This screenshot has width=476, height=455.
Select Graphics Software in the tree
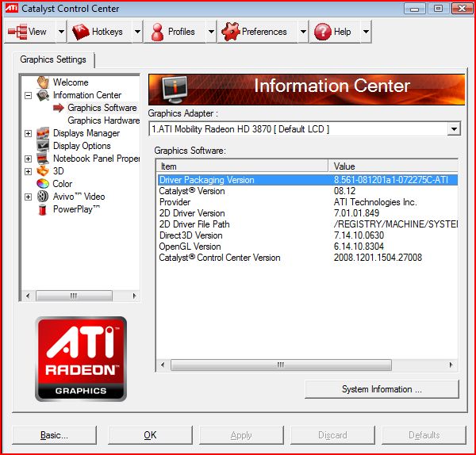(102, 108)
